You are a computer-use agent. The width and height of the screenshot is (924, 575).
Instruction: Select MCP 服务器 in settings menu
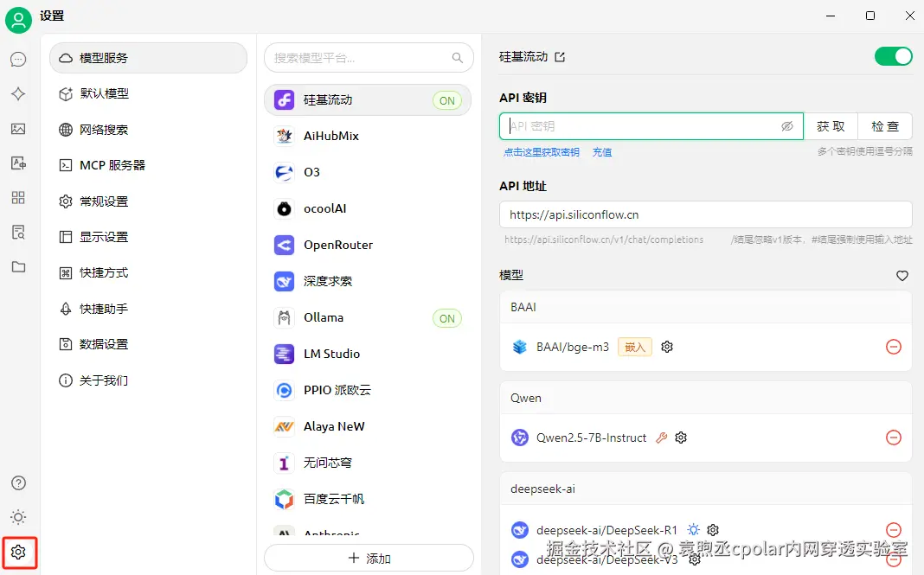148,165
